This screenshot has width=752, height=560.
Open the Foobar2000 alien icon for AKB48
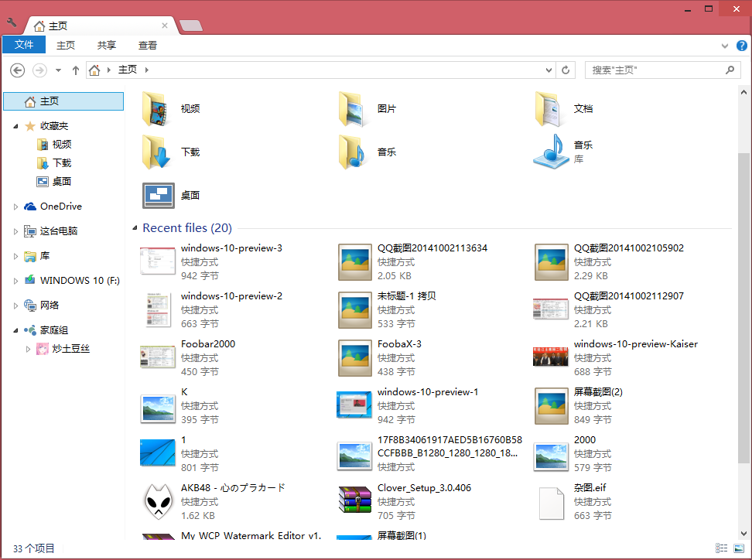(x=159, y=502)
